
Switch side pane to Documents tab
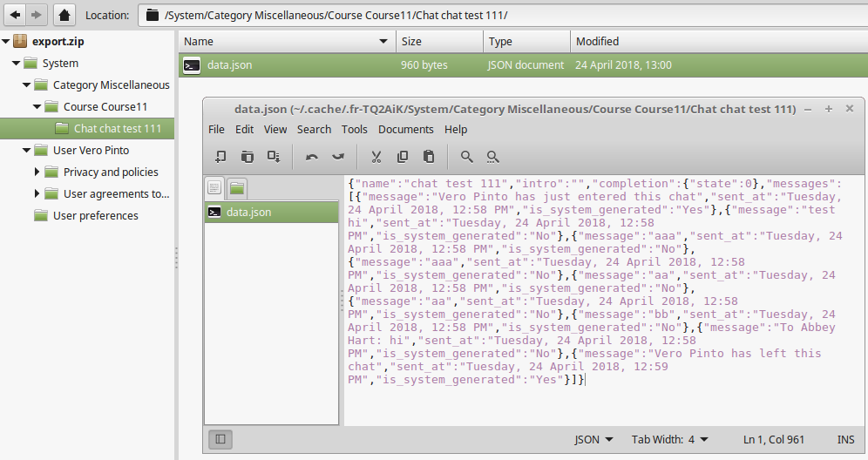[214, 187]
